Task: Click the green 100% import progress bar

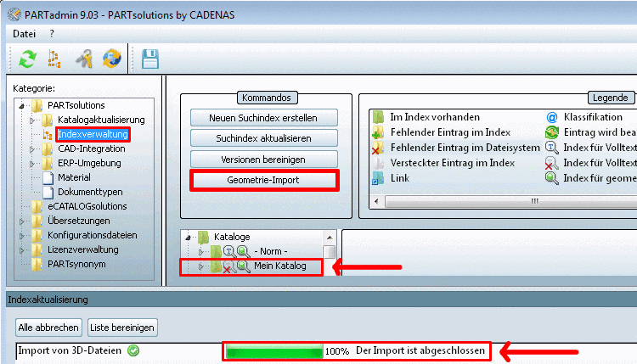Action: coord(274,351)
